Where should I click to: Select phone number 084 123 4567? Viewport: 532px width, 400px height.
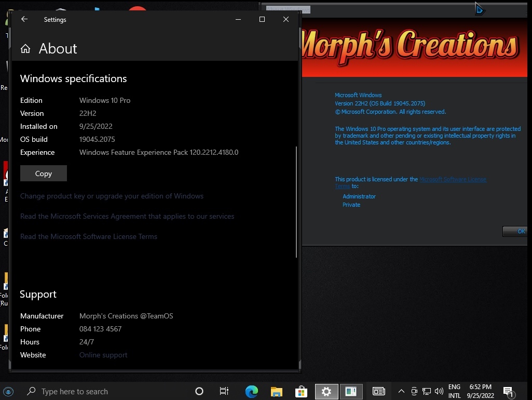pos(100,329)
